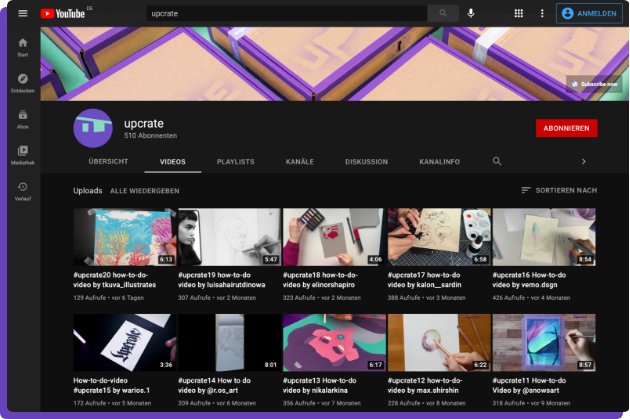Open the Playlists tab

235,162
